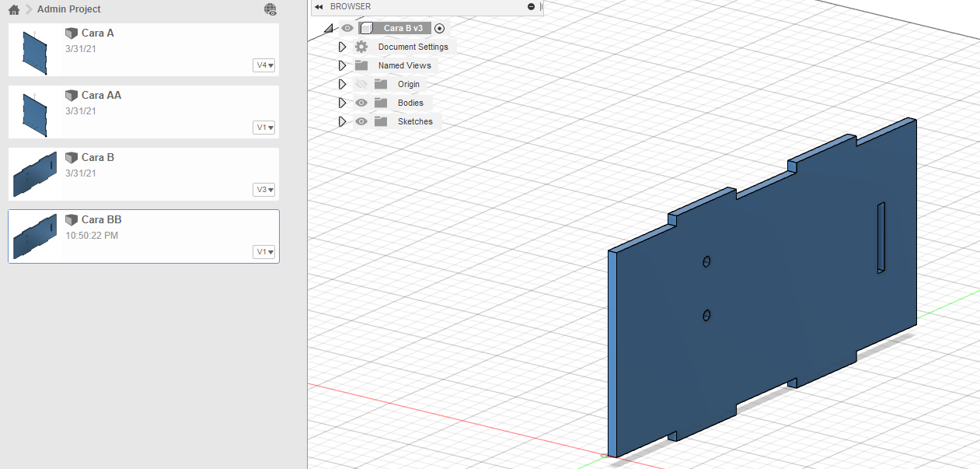Expand the Origin node

(342, 84)
